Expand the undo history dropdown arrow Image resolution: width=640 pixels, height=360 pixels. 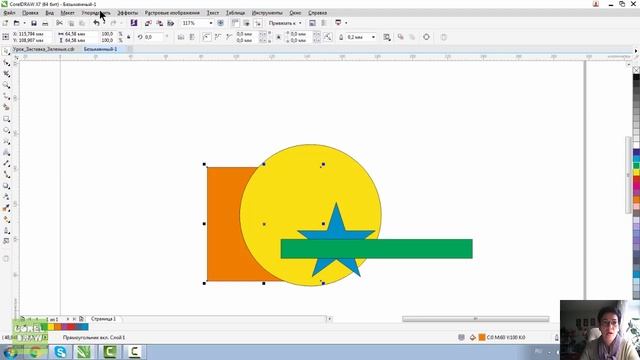point(104,23)
